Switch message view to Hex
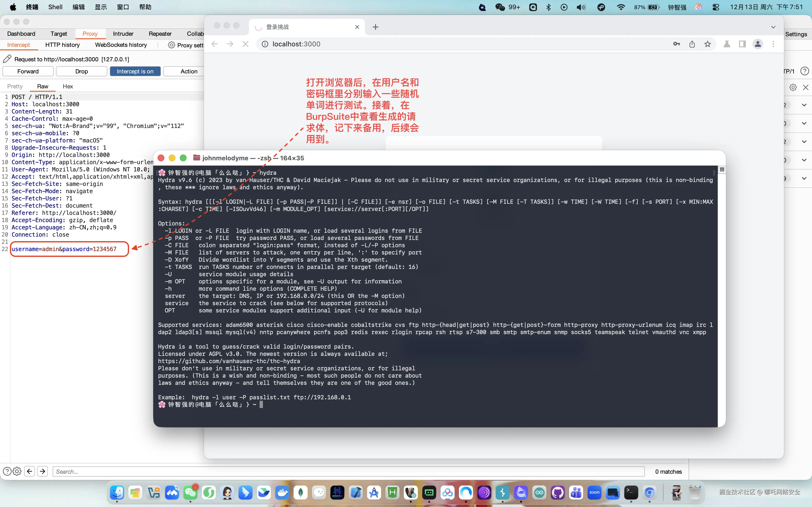 [68, 86]
